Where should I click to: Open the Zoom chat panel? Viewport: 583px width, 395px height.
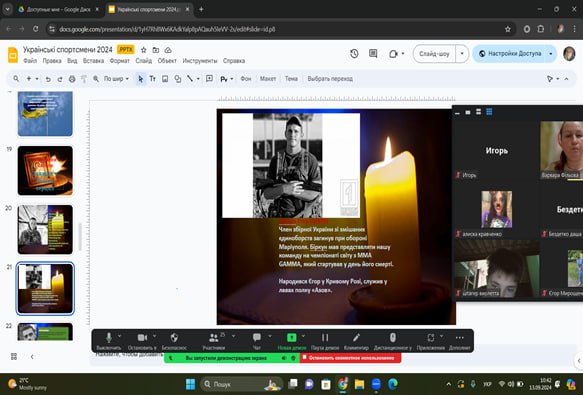point(257,341)
